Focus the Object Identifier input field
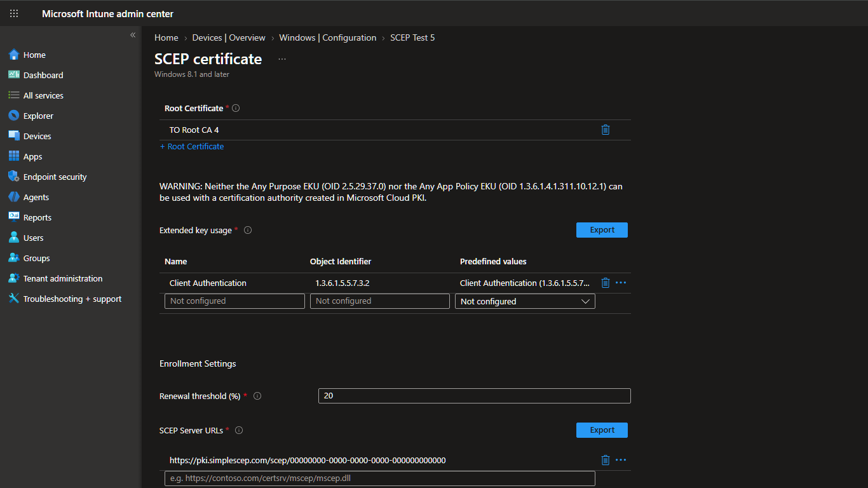Image resolution: width=868 pixels, height=488 pixels. point(380,301)
